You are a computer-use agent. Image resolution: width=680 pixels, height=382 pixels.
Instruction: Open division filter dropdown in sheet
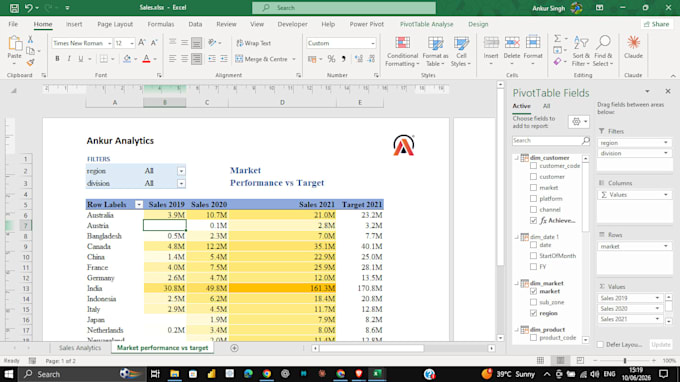click(181, 183)
